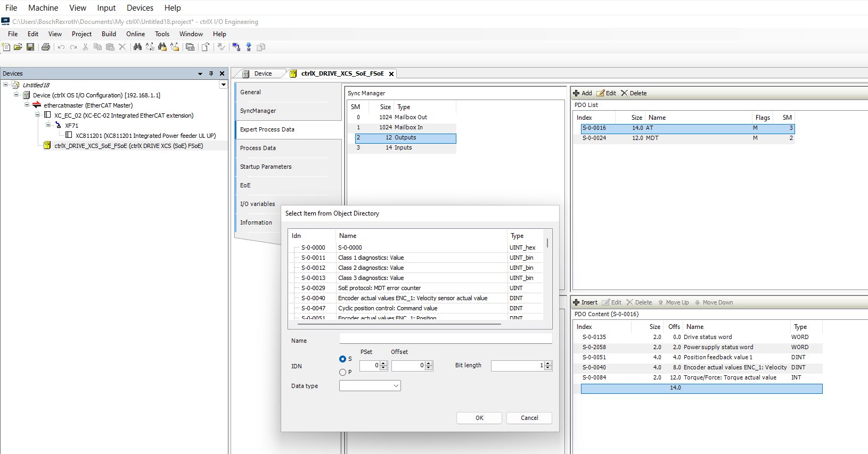Screen dimensions: 868x454
Task: Click Cancel in the Object Directory dialog
Action: coord(529,418)
